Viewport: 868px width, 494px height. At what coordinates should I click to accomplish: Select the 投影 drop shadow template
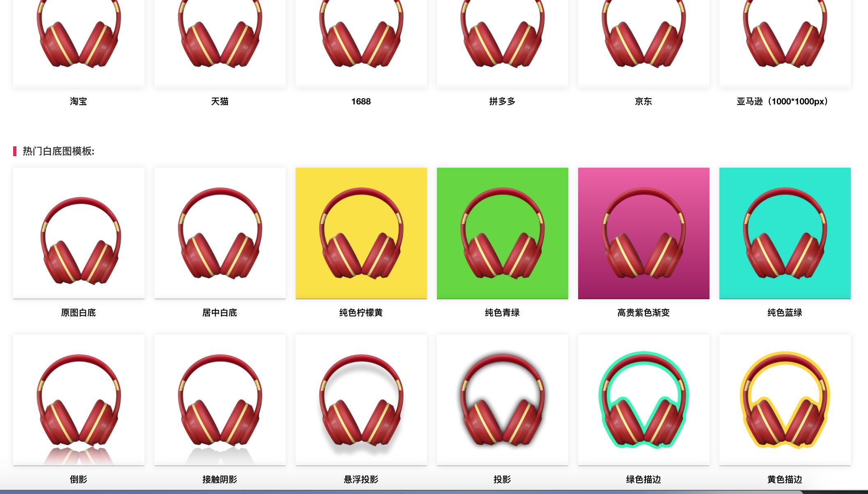click(x=502, y=400)
